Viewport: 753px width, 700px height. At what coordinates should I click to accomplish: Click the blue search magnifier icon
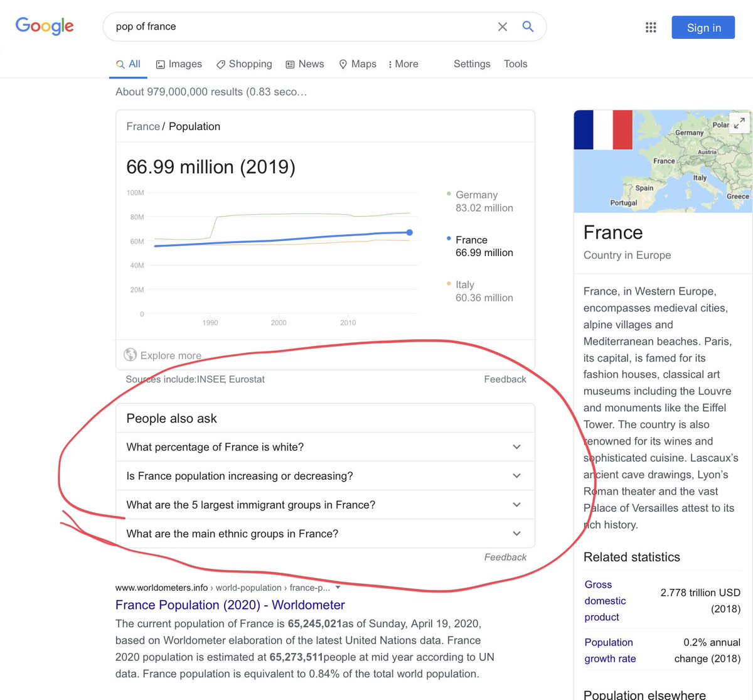point(528,26)
